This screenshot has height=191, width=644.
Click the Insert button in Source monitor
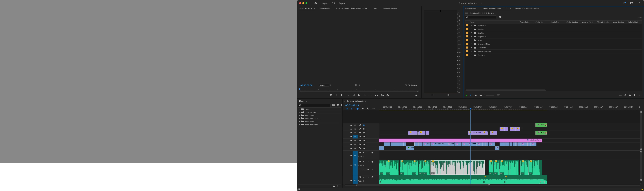click(377, 95)
